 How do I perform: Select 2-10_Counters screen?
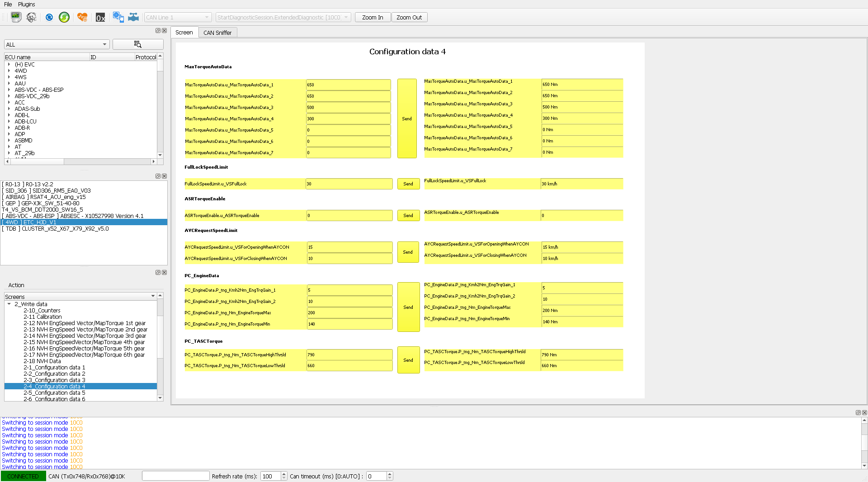point(42,311)
